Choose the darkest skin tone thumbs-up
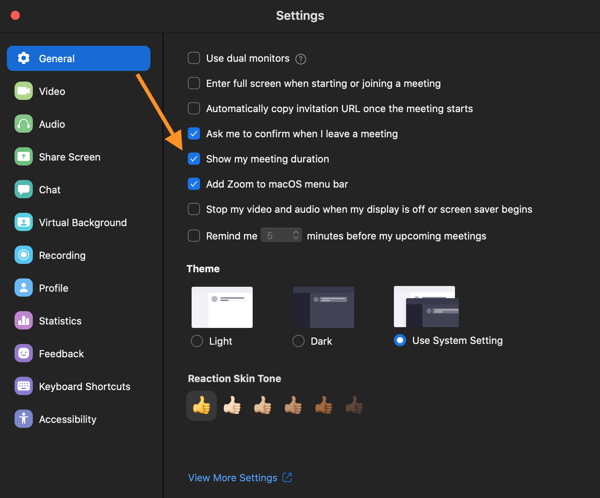The image size is (600, 498). [x=354, y=405]
